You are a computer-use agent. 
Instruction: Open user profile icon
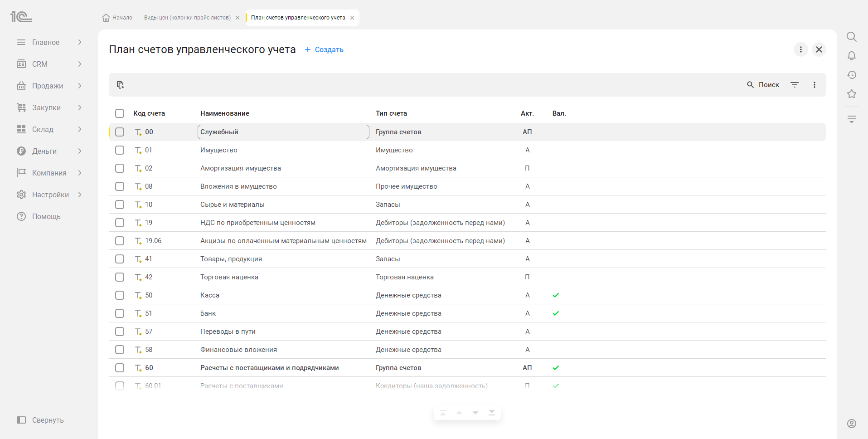[852, 423]
